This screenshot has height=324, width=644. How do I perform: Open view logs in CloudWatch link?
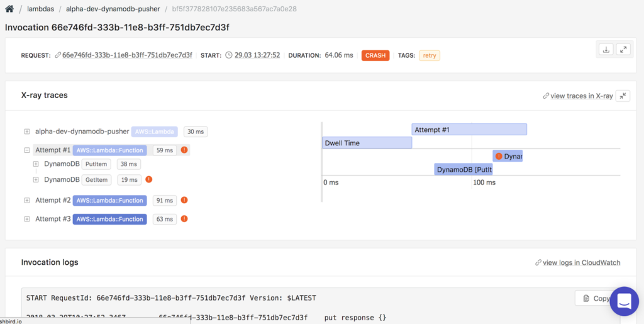coord(577,262)
